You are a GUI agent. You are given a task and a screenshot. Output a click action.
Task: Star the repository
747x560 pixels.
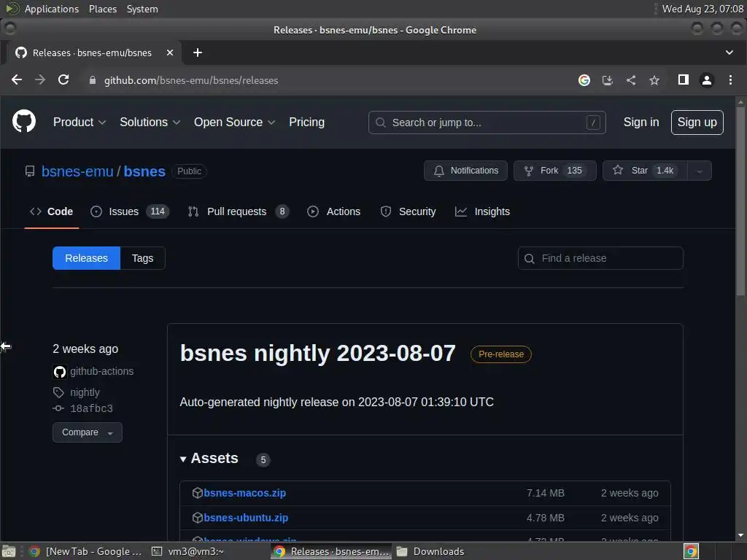point(645,171)
